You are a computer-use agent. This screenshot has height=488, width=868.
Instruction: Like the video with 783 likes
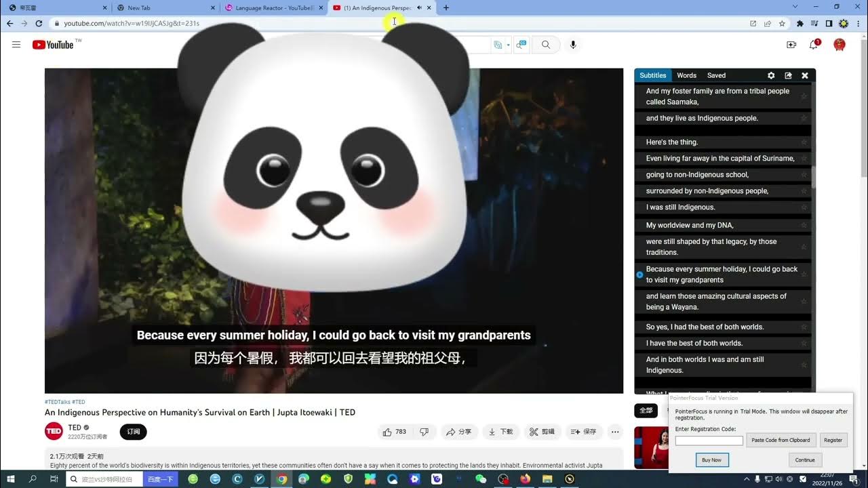[x=394, y=432]
